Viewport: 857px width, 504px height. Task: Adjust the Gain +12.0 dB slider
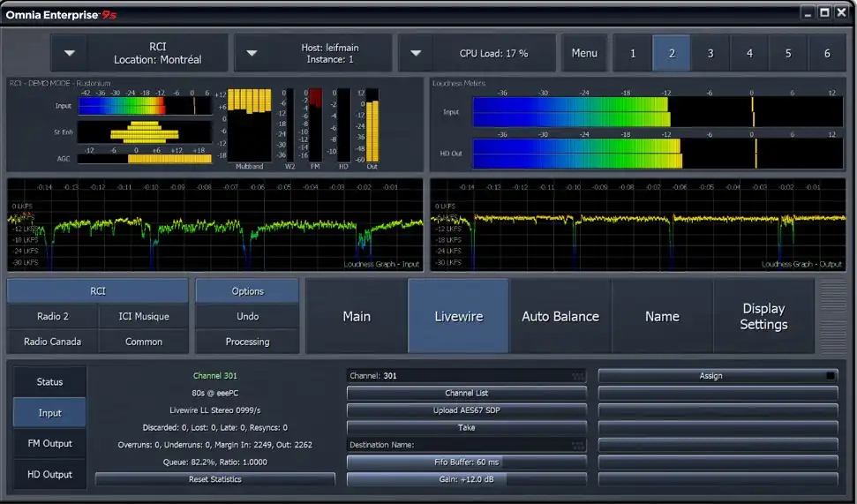pyautogui.click(x=466, y=479)
